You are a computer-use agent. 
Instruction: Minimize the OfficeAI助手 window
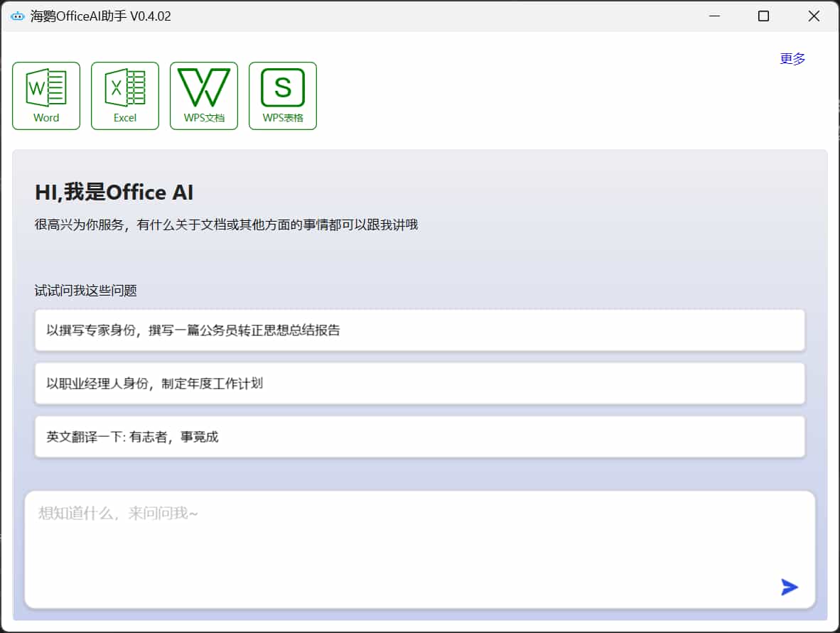(x=714, y=16)
